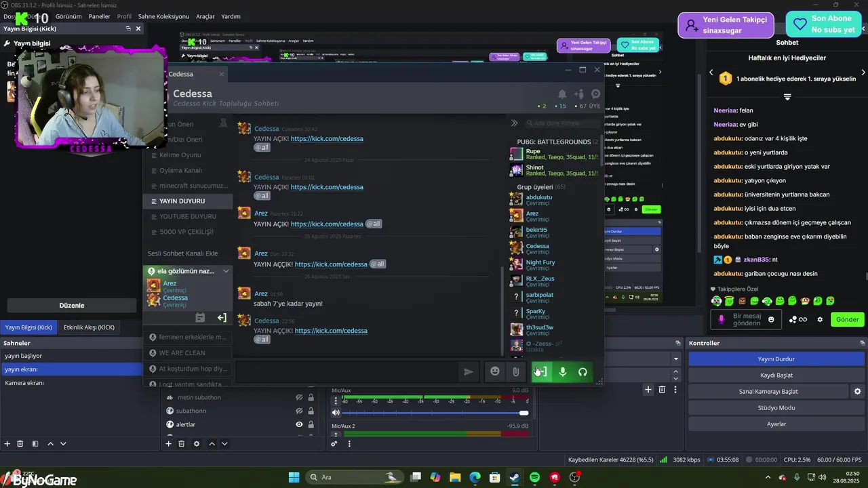Switch to Etkinlik Akışı (KİCK) tab
Screen dimensions: 868x488
pos(89,327)
